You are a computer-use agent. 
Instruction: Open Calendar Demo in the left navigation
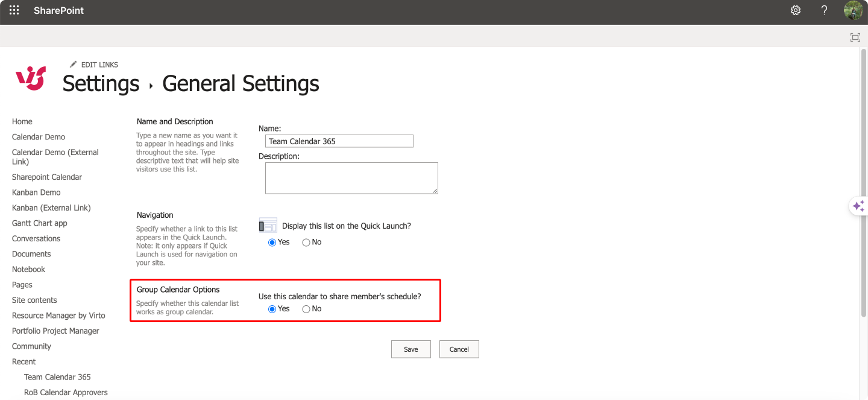tap(39, 137)
